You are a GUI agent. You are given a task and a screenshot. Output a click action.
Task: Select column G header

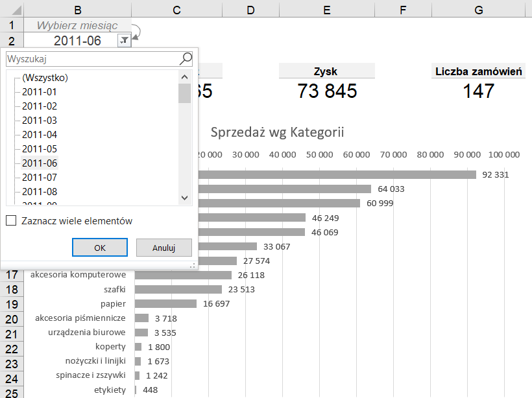(478, 9)
